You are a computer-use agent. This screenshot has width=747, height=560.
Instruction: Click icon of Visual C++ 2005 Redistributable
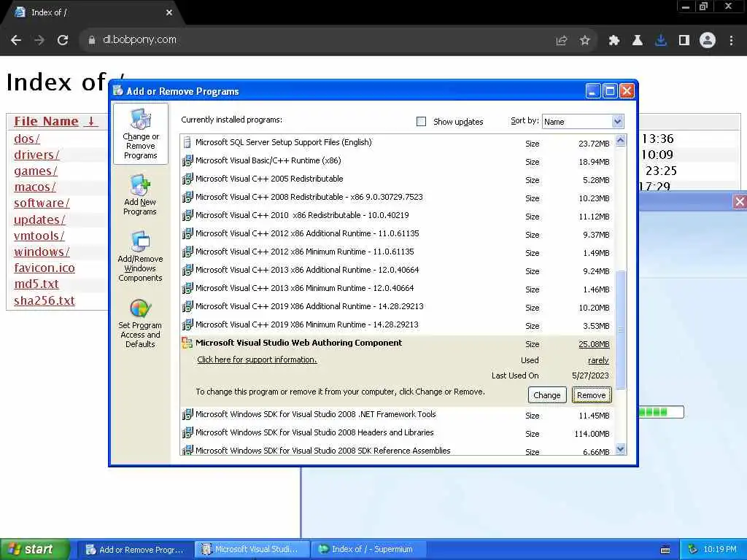[187, 179]
